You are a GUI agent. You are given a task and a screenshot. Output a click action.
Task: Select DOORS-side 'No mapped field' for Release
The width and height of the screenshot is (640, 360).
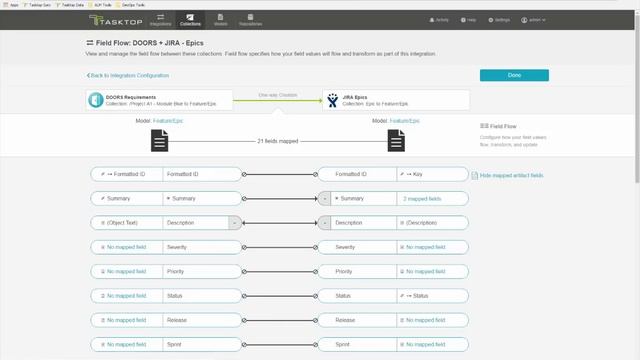coord(127,320)
